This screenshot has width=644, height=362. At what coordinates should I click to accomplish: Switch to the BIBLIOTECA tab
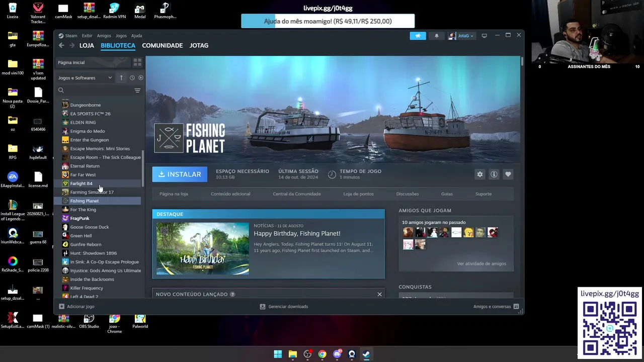tap(118, 45)
